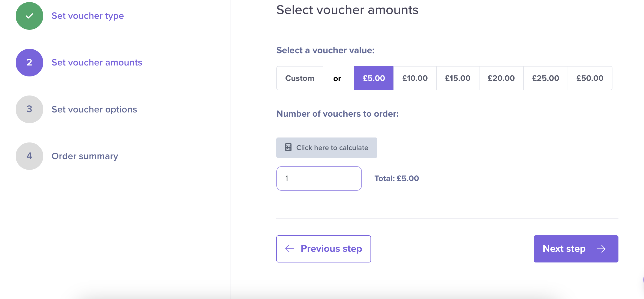644x299 pixels.
Task: Focus the number of vouchers input field
Action: 319,178
